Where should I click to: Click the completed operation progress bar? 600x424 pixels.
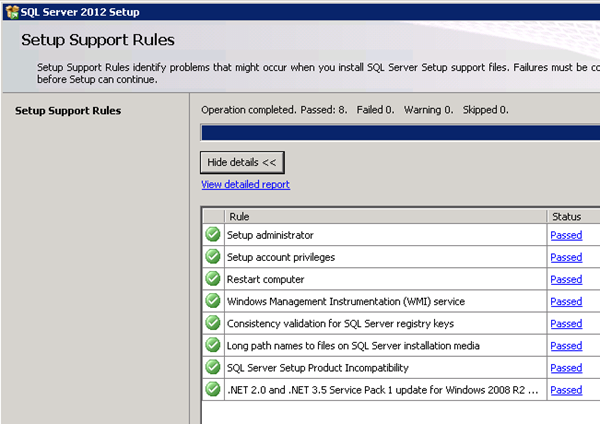[400, 132]
